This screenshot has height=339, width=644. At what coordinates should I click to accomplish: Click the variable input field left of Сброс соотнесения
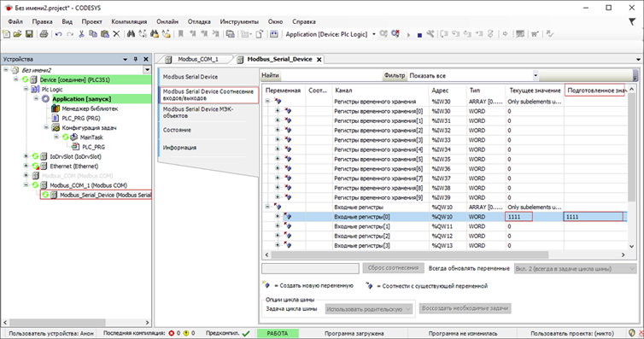click(x=310, y=268)
